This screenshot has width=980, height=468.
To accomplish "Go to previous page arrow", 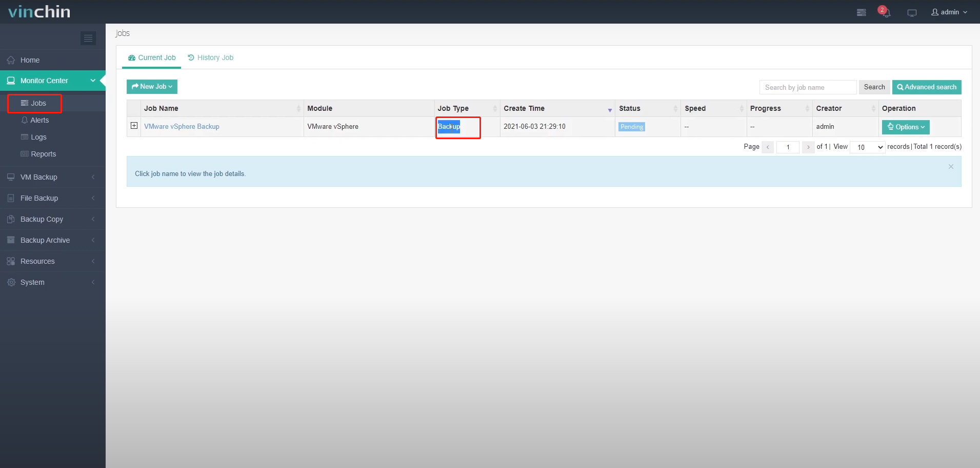I will coord(768,147).
